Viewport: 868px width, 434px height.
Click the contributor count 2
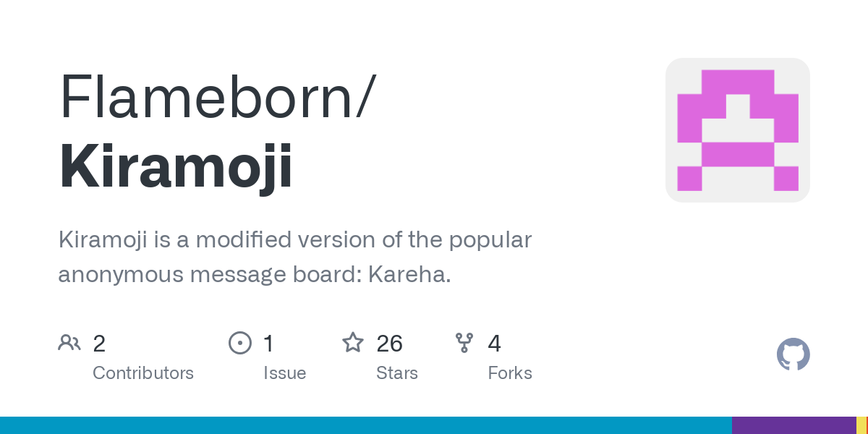click(99, 343)
